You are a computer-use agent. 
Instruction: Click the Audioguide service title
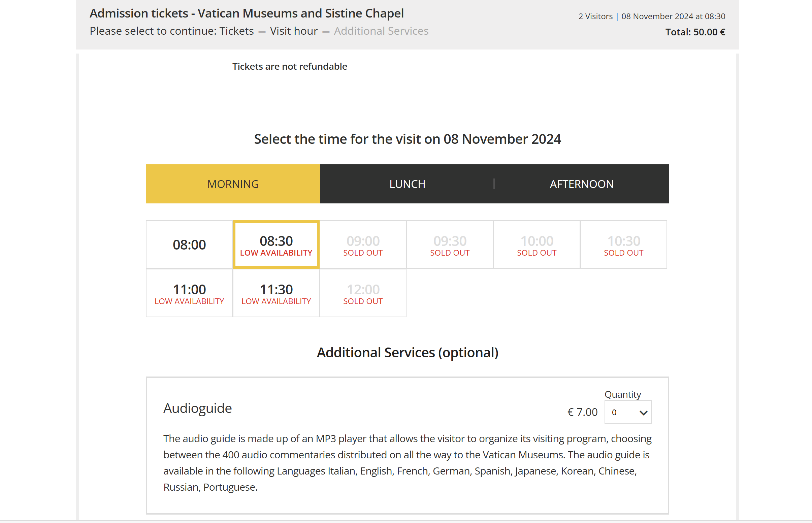tap(197, 408)
